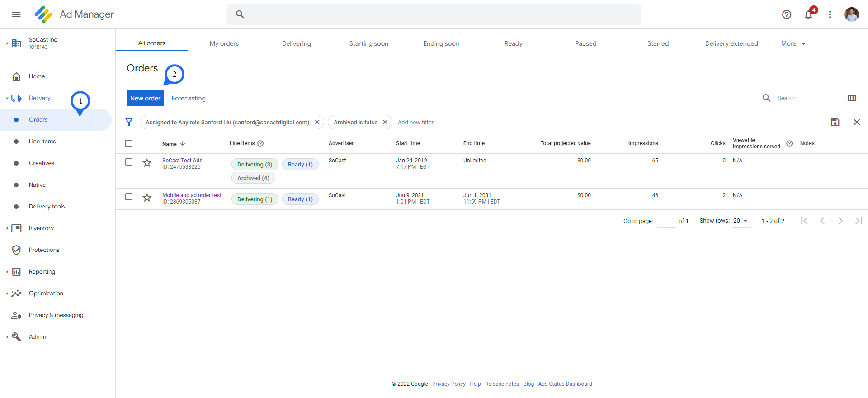Viewport: 868px width, 398px height.
Task: Expand the Reporting section arrow
Action: 7,272
